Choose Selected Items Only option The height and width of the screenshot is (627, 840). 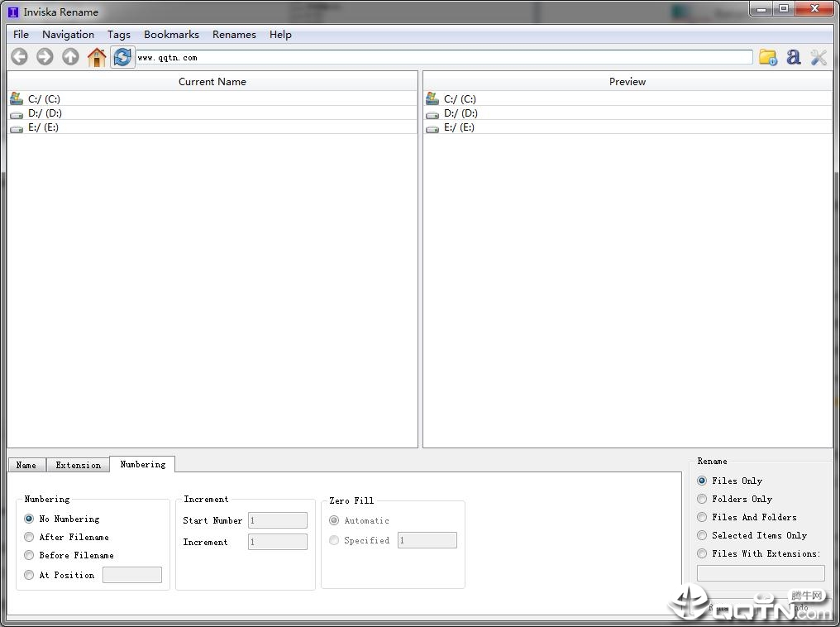click(752, 535)
